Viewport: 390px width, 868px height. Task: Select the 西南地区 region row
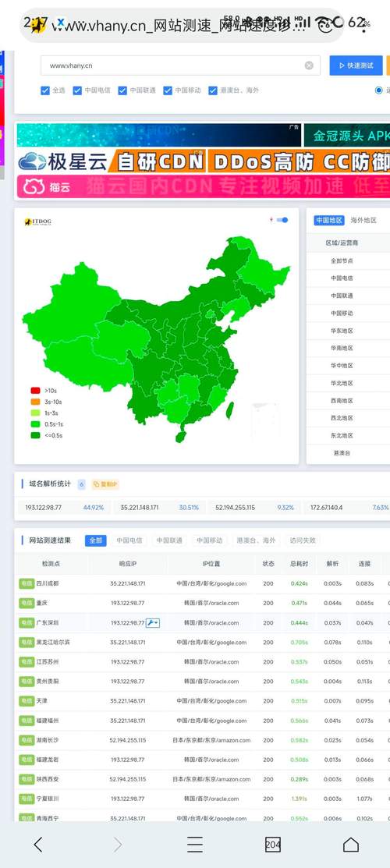tap(348, 400)
